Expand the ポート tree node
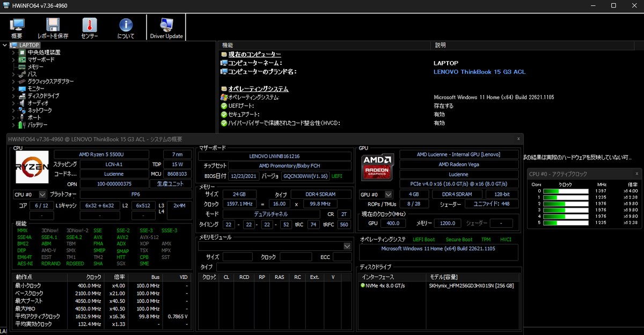 pyautogui.click(x=13, y=117)
